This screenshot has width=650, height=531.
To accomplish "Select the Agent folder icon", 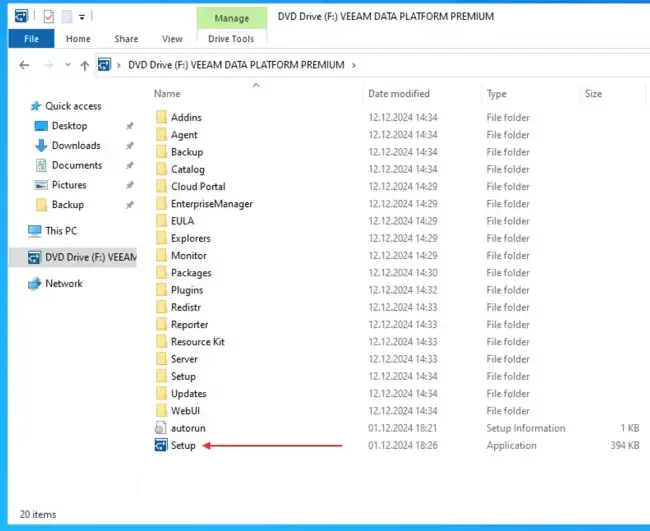I will click(x=161, y=135).
